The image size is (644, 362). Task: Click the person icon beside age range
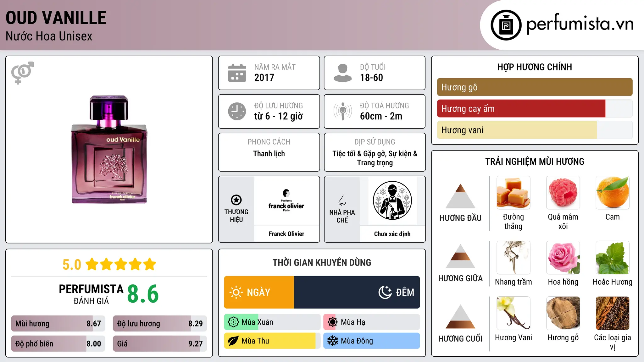pyautogui.click(x=342, y=73)
